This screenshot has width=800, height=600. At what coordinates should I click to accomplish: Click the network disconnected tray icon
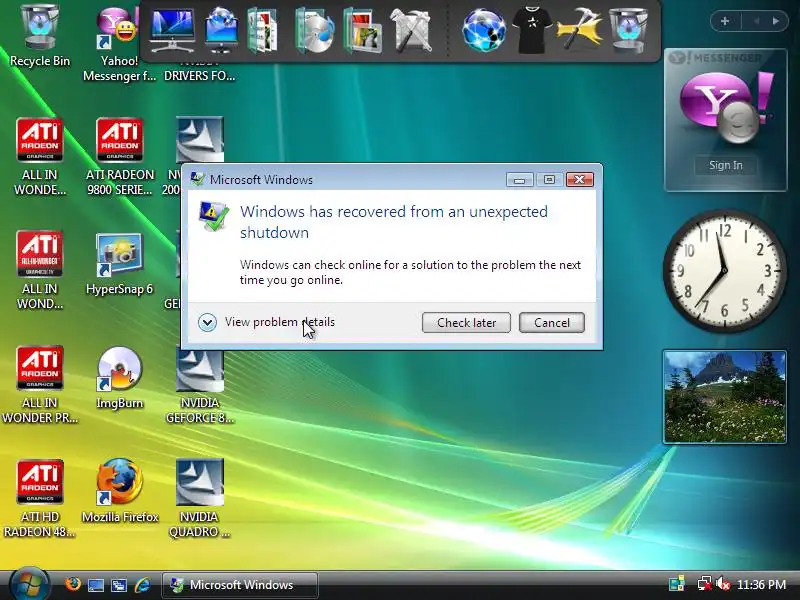point(705,584)
